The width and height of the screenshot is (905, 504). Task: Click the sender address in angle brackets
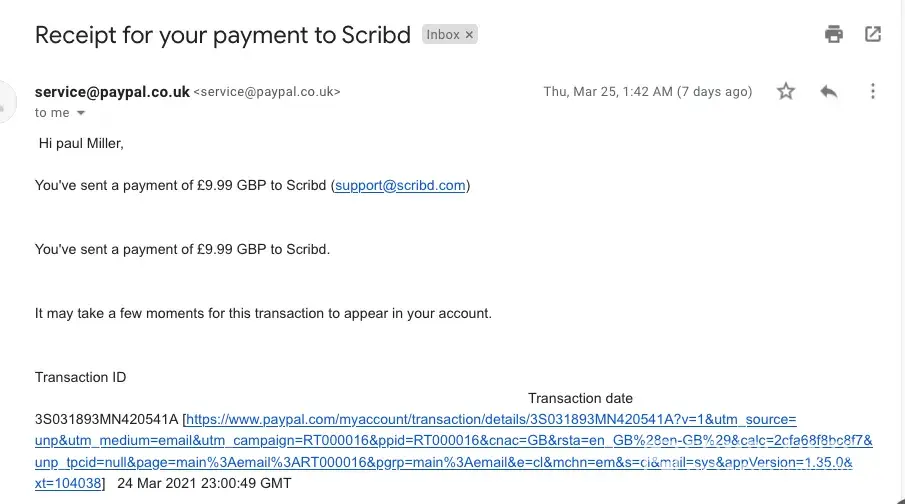267,92
